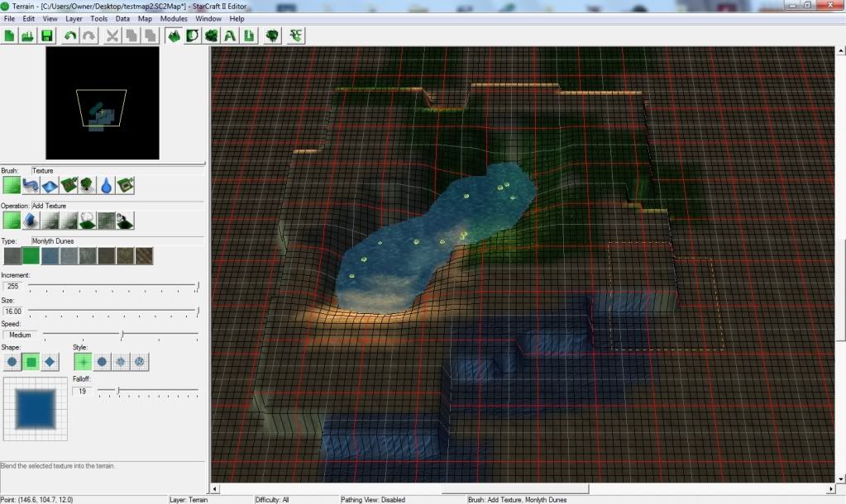The width and height of the screenshot is (846, 504).
Task: Click the New document toolbar icon
Action: click(x=9, y=36)
